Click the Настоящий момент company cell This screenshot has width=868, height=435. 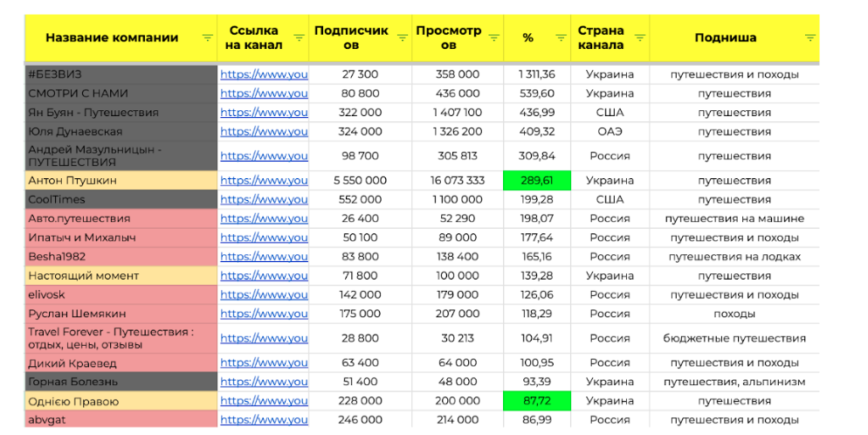pos(121,276)
